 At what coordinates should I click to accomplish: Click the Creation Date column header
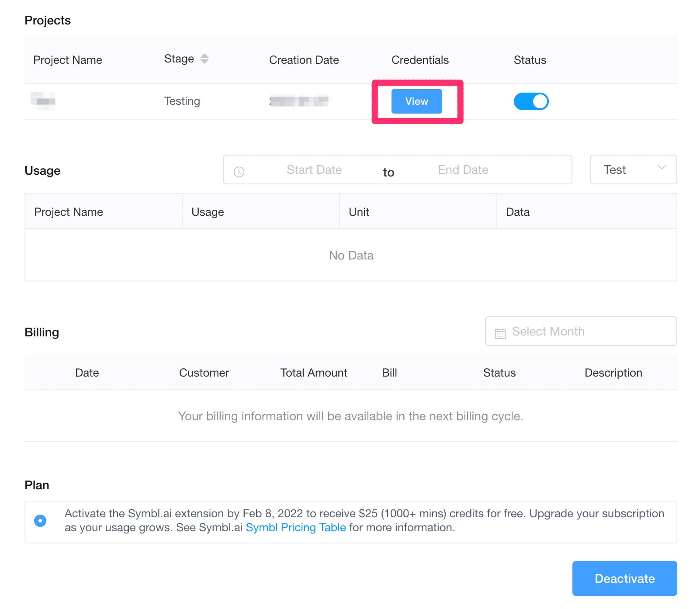(x=304, y=60)
